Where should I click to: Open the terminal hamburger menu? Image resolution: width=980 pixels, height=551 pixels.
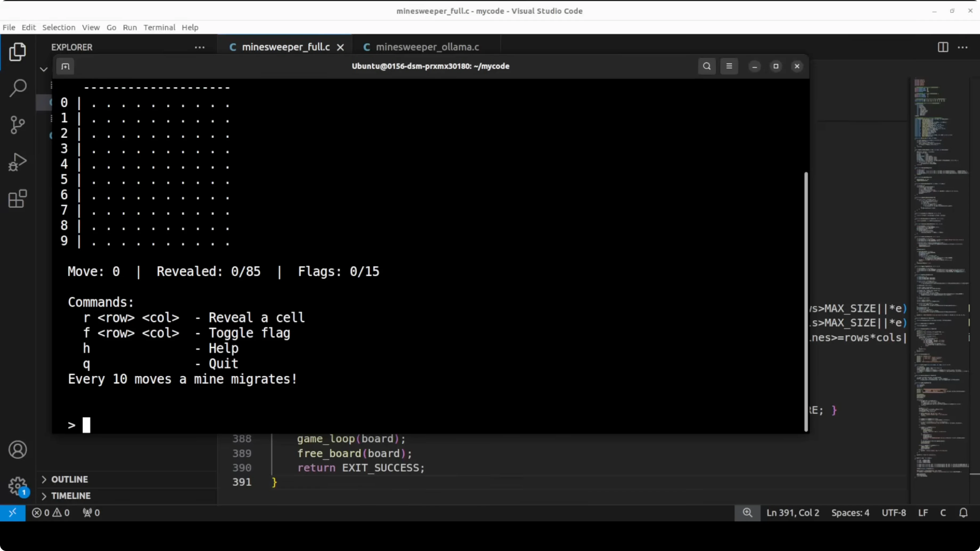coord(729,66)
